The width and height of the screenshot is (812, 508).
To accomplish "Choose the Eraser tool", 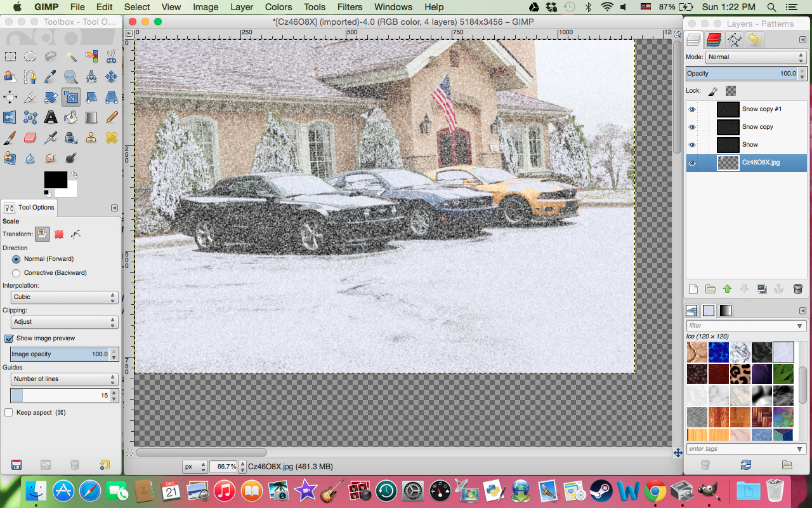I will click(x=30, y=138).
